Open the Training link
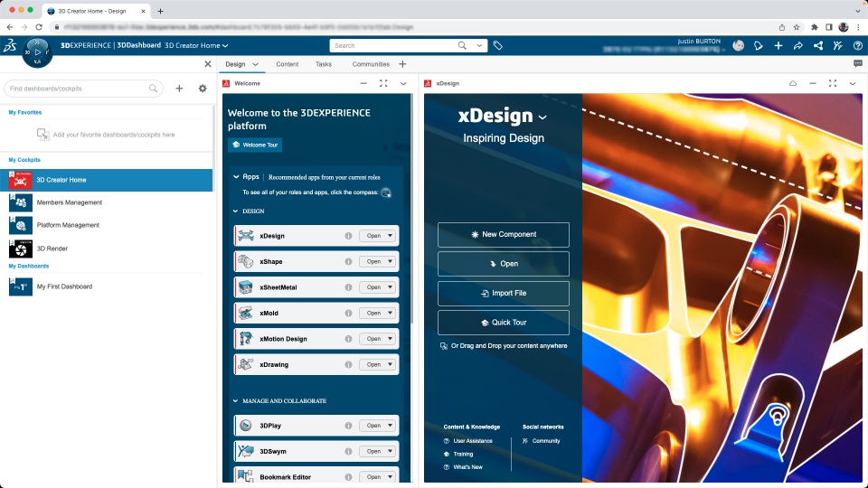 [x=463, y=455]
